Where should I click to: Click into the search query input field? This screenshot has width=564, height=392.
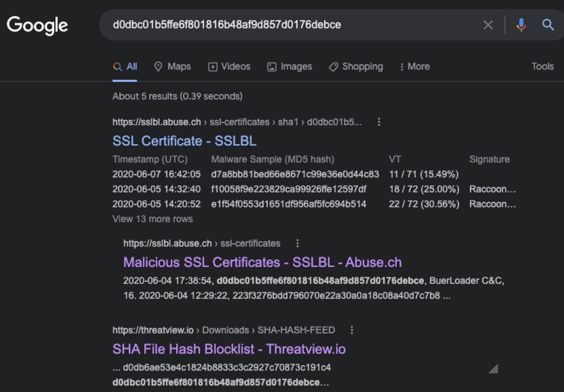pos(291,25)
